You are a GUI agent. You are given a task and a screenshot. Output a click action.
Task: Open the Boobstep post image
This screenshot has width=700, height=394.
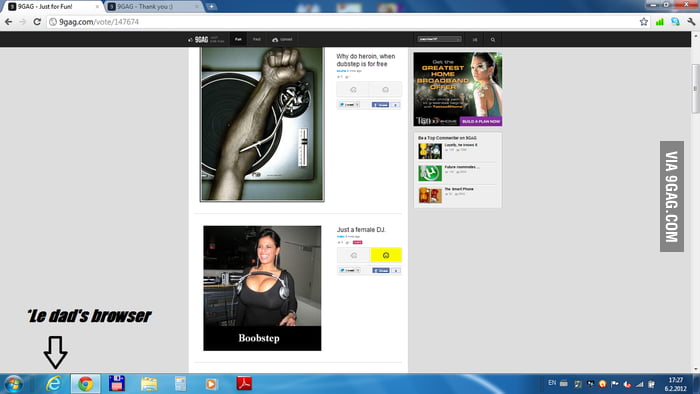(x=262, y=288)
